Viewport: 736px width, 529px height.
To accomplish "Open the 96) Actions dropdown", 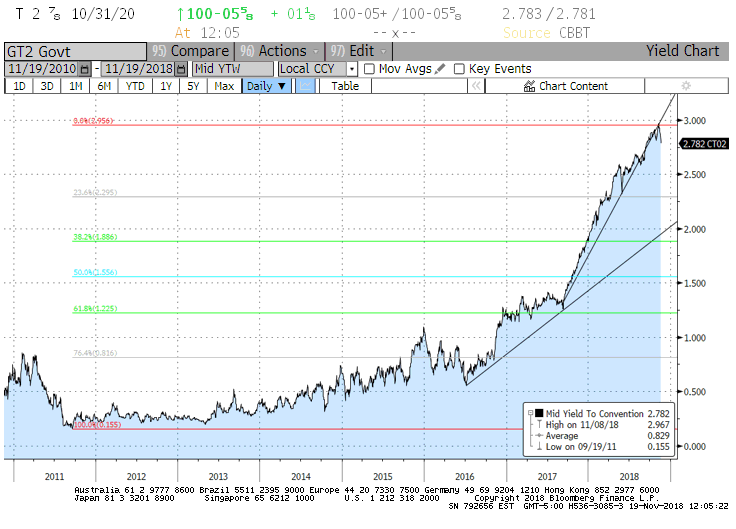I will pos(279,51).
